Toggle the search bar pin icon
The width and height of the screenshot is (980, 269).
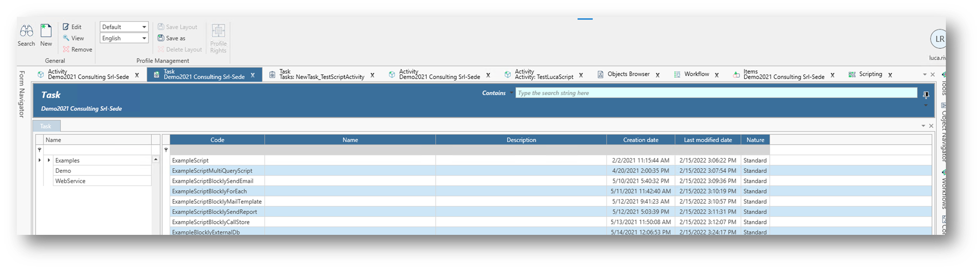[926, 95]
